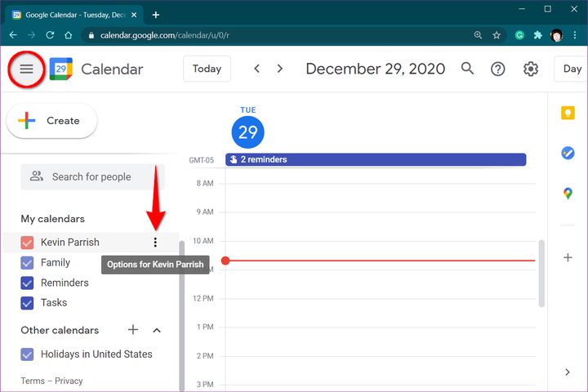Click the Google Calendar browser tab
The width and height of the screenshot is (588, 392).
coord(75,15)
